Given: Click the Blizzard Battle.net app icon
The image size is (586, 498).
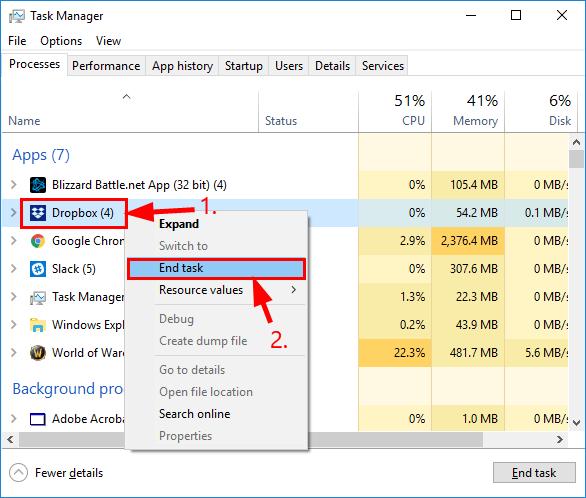Looking at the screenshot, I should [x=38, y=185].
